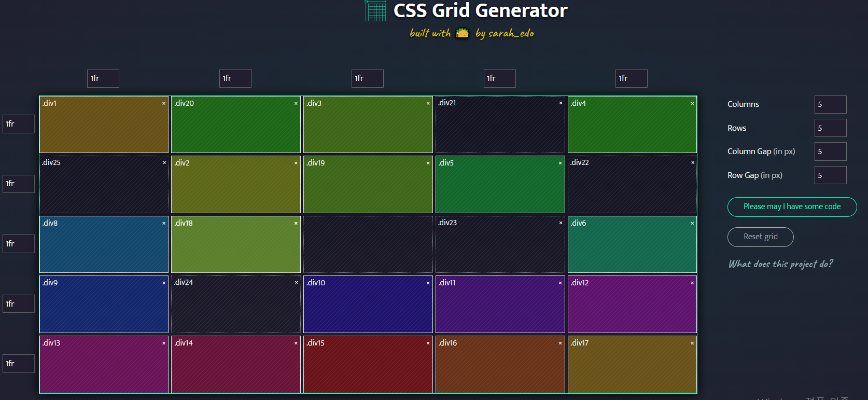Delete .div5 with its x icon
This screenshot has height=400, width=868.
click(x=560, y=163)
